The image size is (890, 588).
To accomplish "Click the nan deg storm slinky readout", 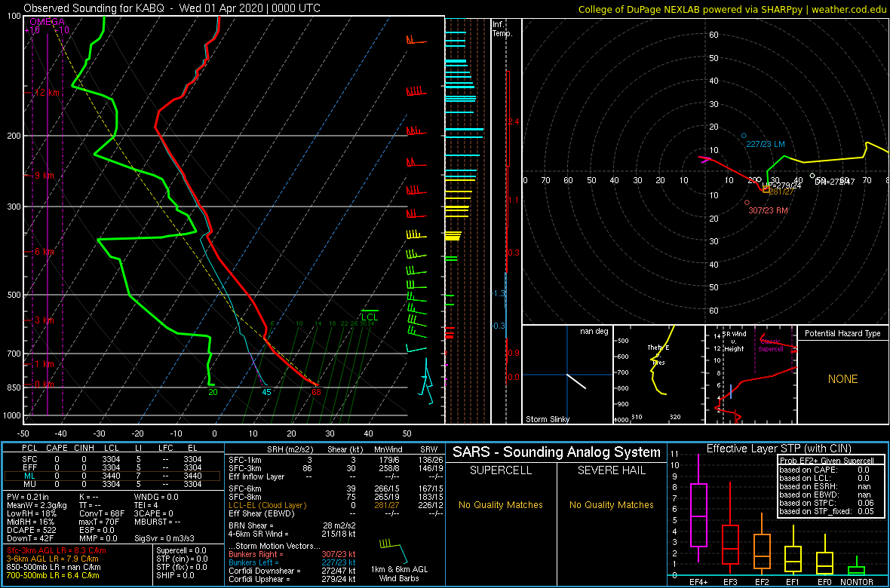I will 594,331.
